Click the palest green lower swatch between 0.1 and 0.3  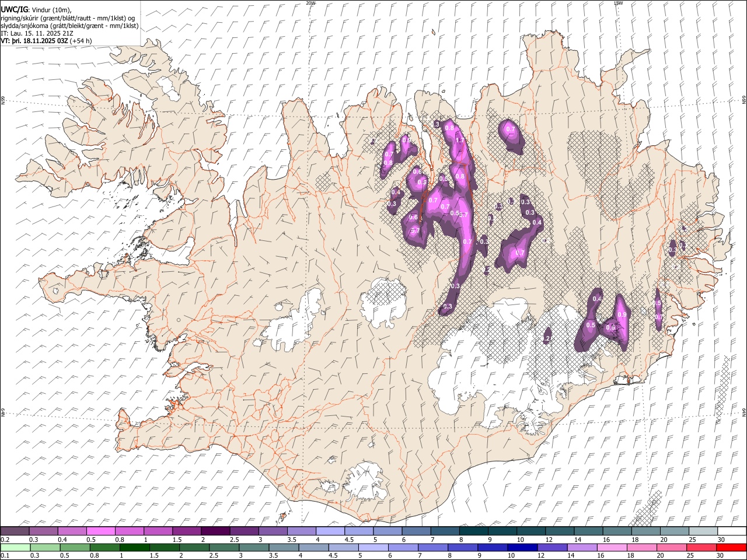coord(15,547)
